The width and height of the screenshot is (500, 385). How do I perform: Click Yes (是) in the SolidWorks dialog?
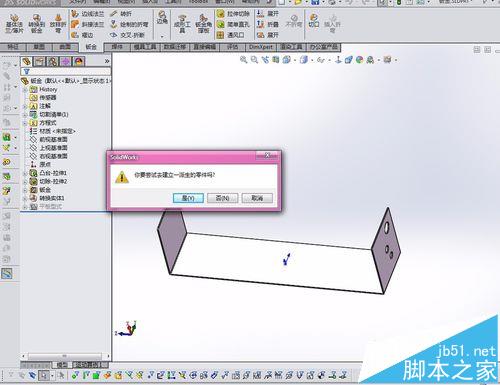click(188, 198)
